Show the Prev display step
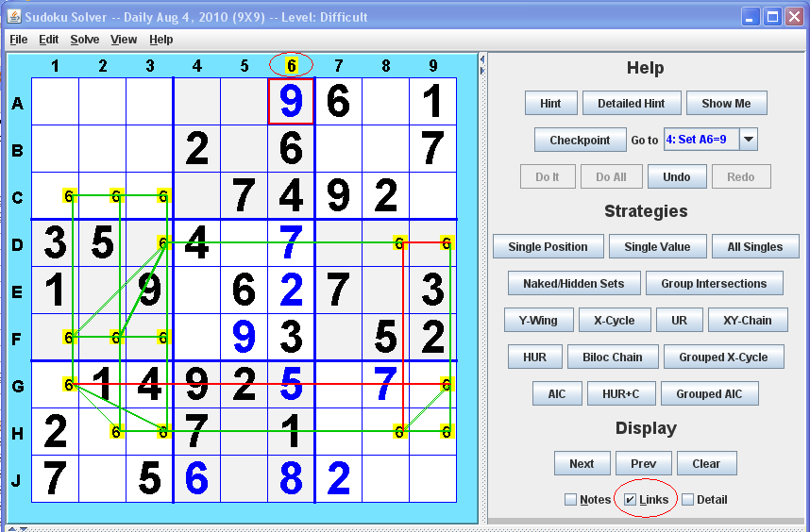810x532 pixels. coord(644,463)
